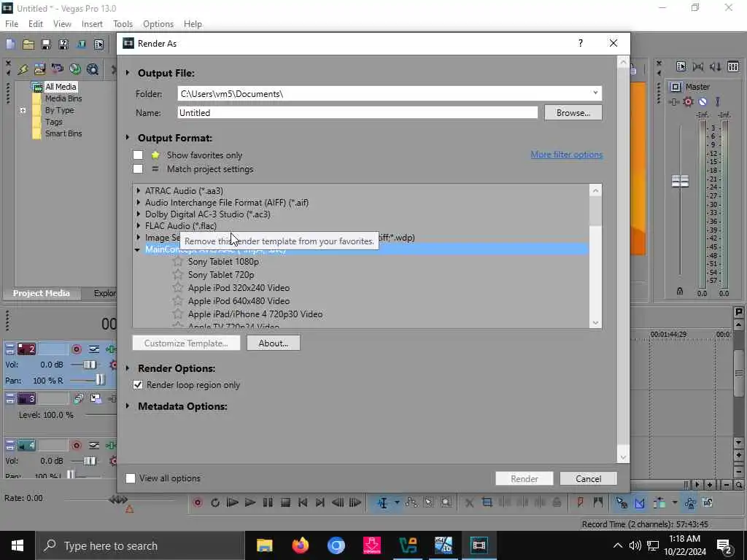Expand ATRAC Audio format group

tap(138, 190)
